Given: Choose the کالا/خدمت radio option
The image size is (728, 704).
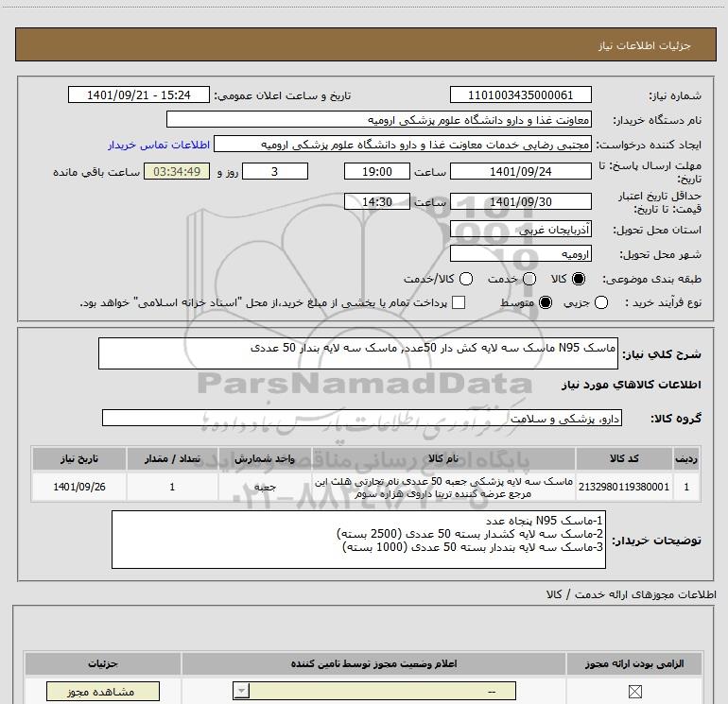Looking at the screenshot, I should pos(456,279).
